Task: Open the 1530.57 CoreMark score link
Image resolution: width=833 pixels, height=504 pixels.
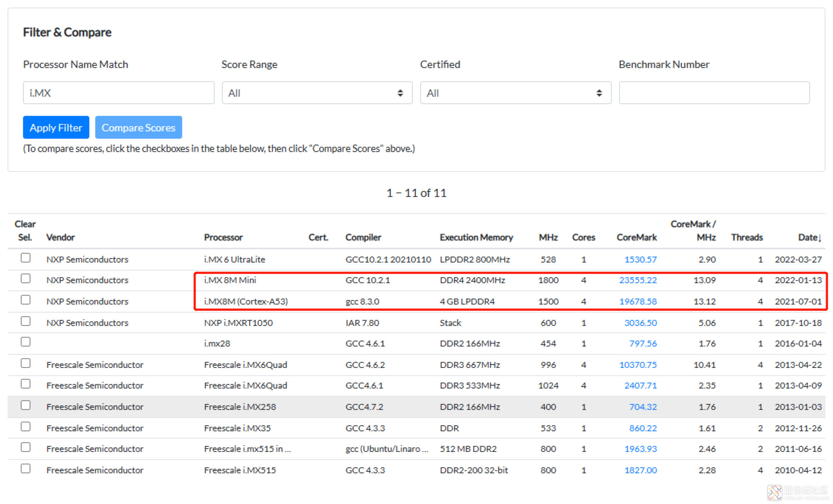Action: click(x=640, y=259)
